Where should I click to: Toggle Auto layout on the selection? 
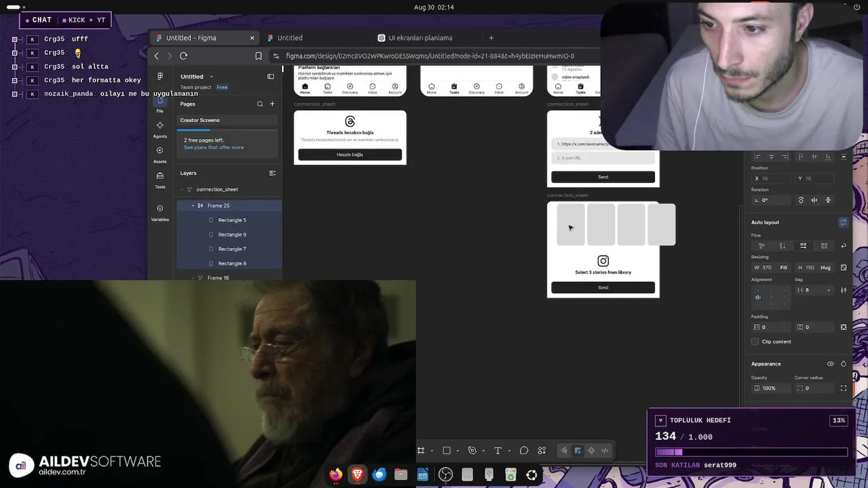(844, 222)
